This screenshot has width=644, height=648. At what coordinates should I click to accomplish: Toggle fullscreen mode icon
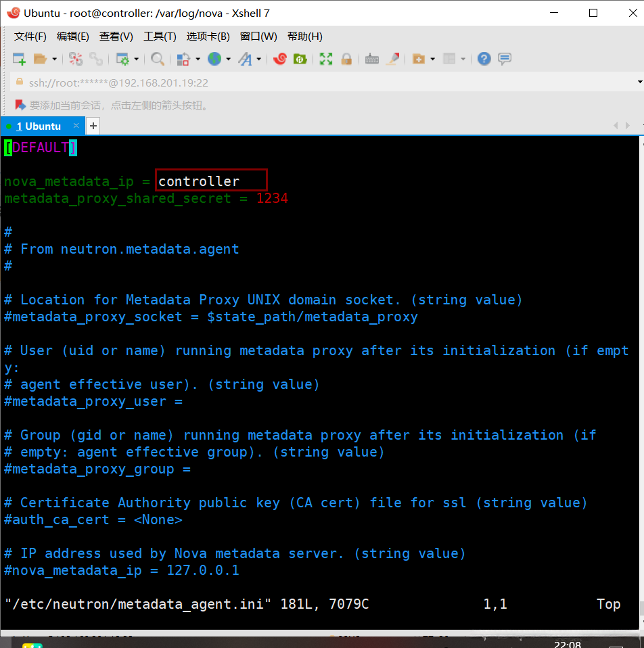pyautogui.click(x=326, y=60)
